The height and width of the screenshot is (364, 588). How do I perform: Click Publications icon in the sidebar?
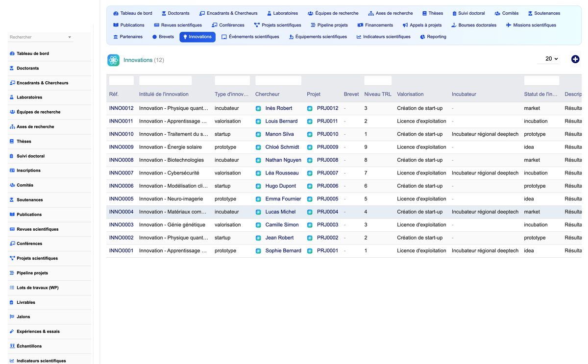pos(12,215)
